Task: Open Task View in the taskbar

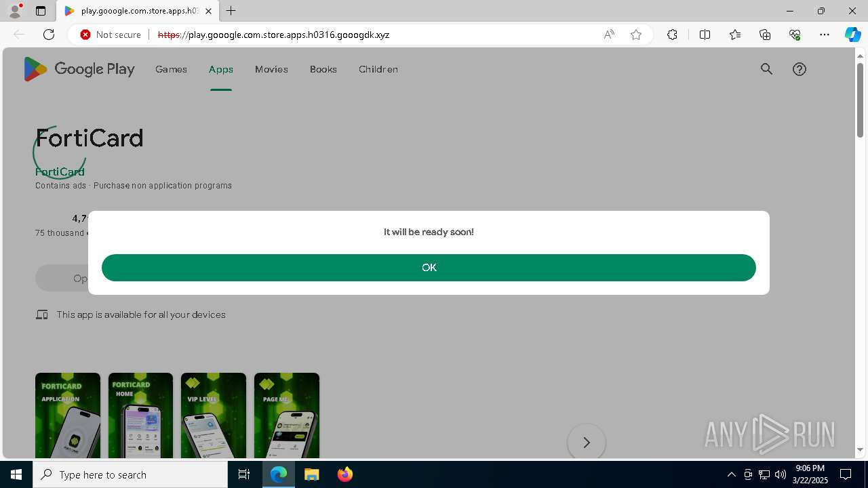Action: pos(244,474)
